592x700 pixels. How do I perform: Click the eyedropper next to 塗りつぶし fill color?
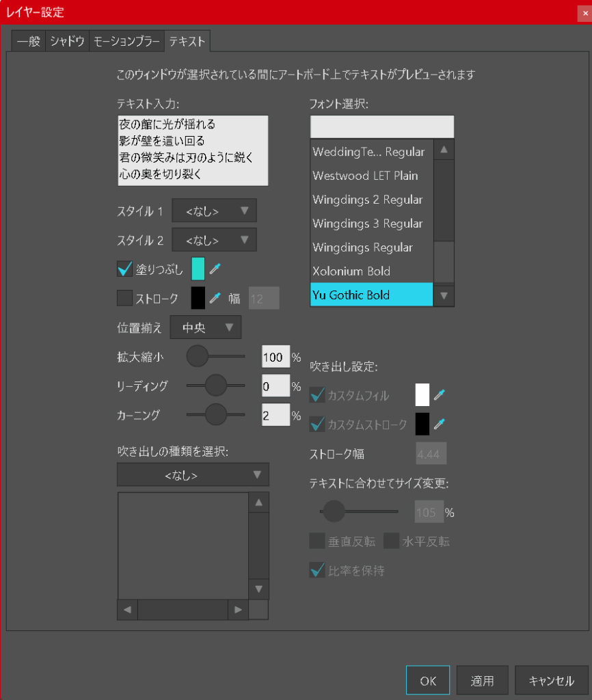[x=215, y=269]
